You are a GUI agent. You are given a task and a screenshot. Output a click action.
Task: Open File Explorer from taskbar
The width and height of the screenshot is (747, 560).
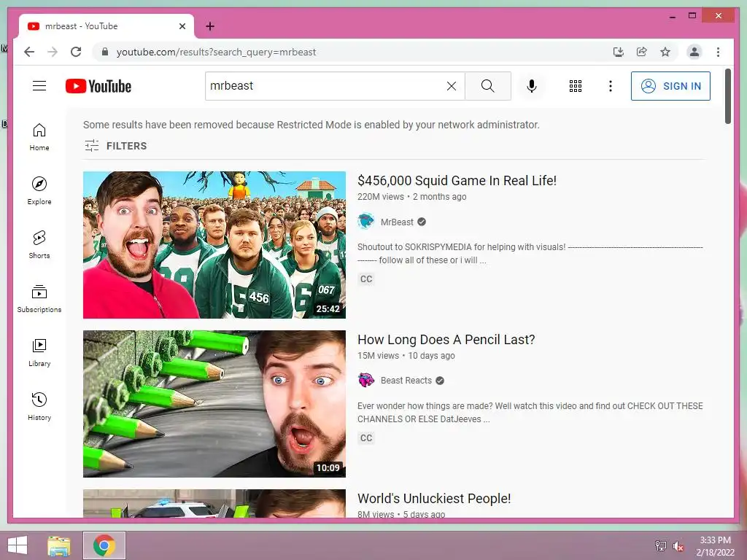59,545
